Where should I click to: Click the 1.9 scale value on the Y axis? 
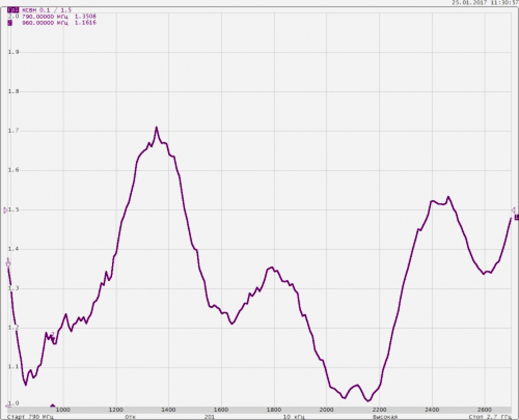coord(13,52)
